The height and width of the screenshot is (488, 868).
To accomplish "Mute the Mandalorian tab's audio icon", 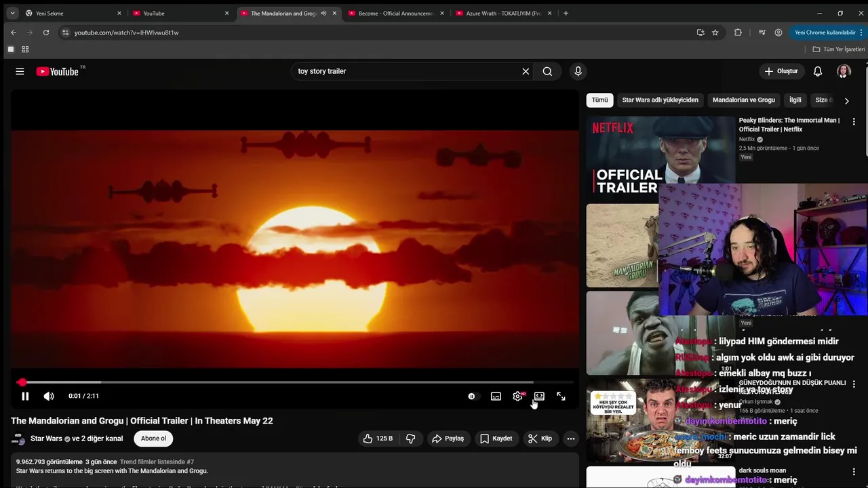I will click(323, 13).
